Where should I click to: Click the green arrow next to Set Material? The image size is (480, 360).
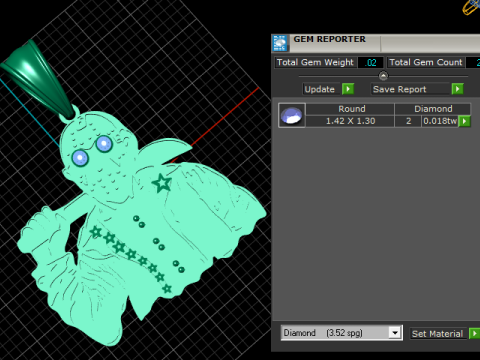[x=474, y=333]
